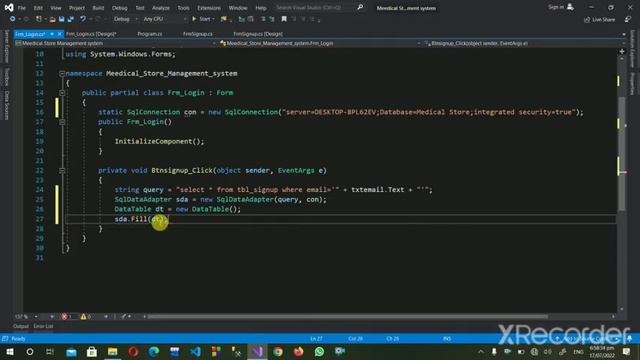The height and width of the screenshot is (360, 640).
Task: Open the File menu
Action: pos(22,8)
